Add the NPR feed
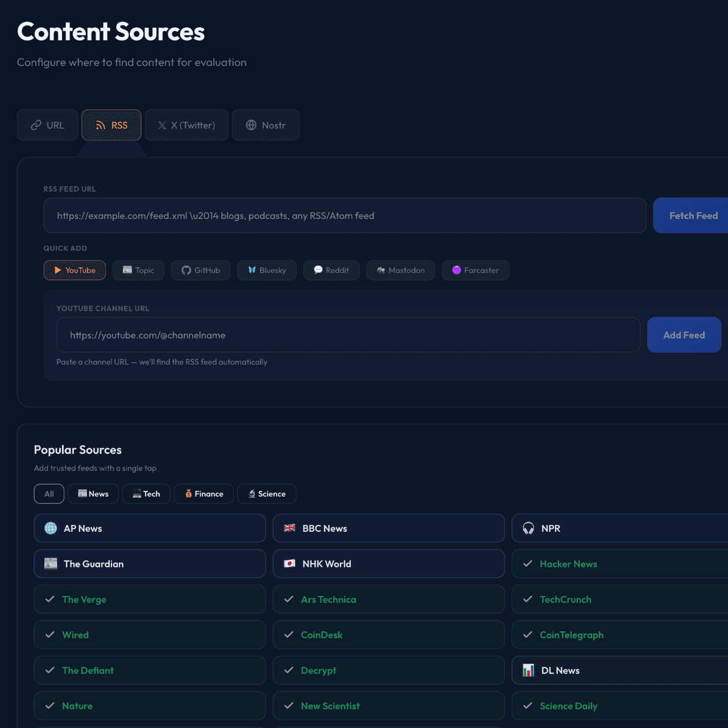This screenshot has height=728, width=728. [x=620, y=528]
